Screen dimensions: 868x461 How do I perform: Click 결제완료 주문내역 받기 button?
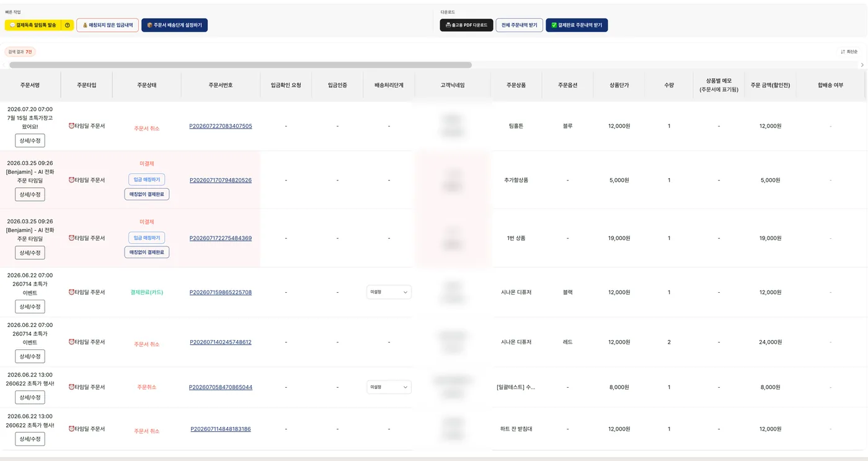577,25
